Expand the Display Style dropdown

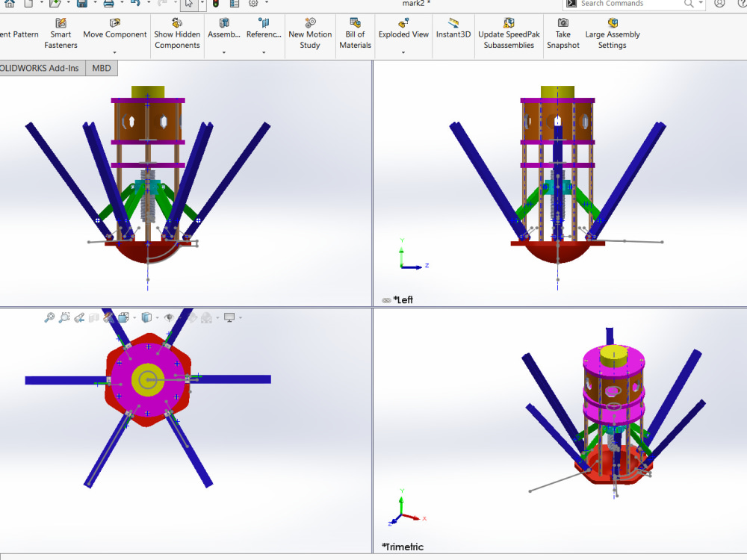pos(158,317)
